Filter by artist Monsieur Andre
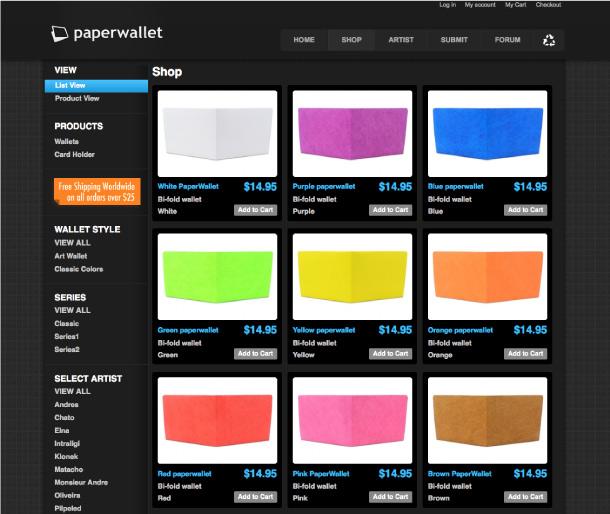This screenshot has width=610, height=514. pyautogui.click(x=81, y=482)
